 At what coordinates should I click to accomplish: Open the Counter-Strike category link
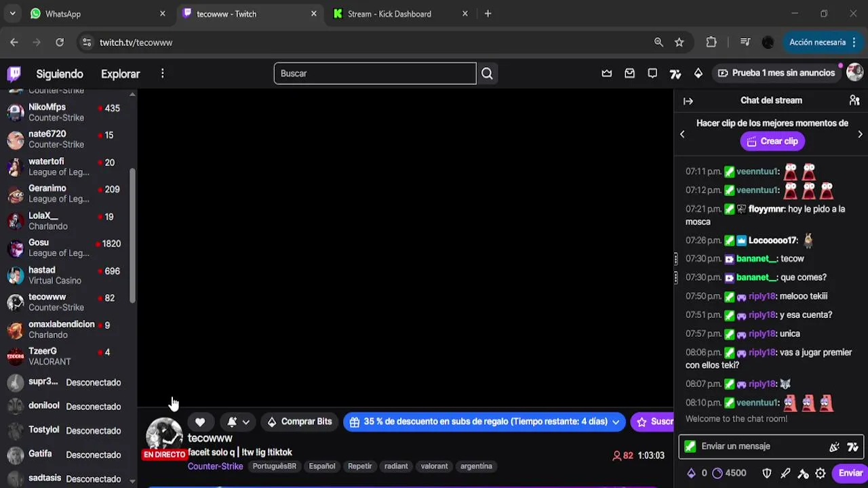[215, 466]
